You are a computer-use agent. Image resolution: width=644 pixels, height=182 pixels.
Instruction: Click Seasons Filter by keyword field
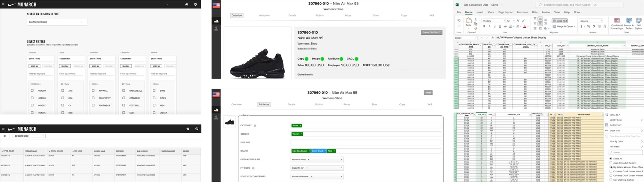tap(41, 74)
